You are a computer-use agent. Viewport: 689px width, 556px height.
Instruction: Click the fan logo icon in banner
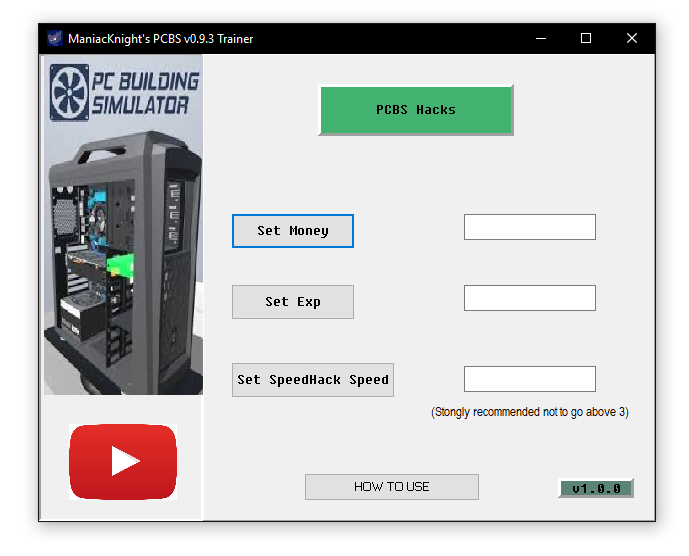click(x=71, y=91)
